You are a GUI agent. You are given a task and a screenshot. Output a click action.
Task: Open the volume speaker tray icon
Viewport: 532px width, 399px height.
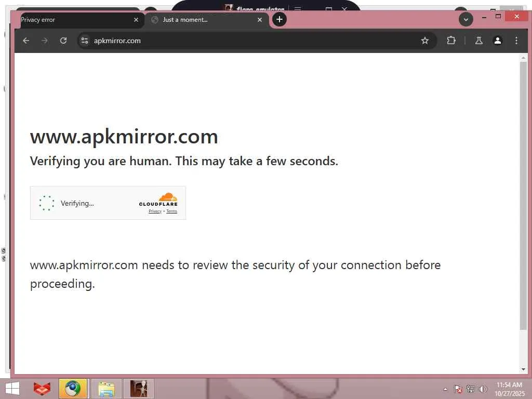(x=483, y=389)
